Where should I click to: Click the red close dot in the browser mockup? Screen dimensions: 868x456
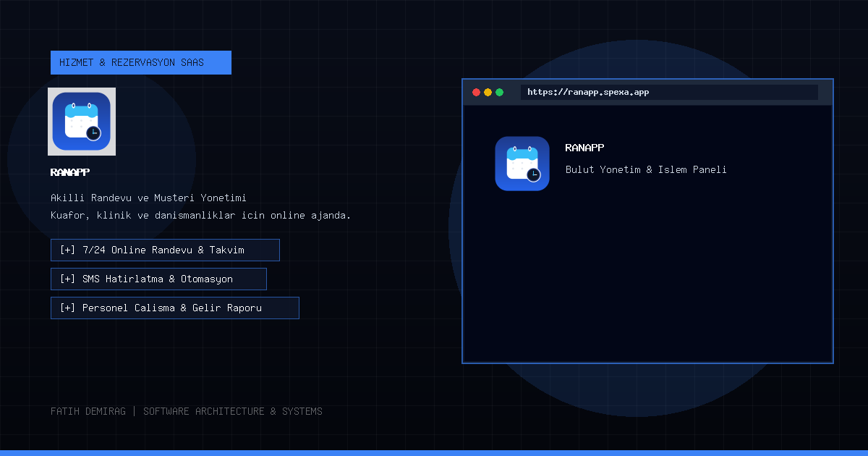[476, 93]
